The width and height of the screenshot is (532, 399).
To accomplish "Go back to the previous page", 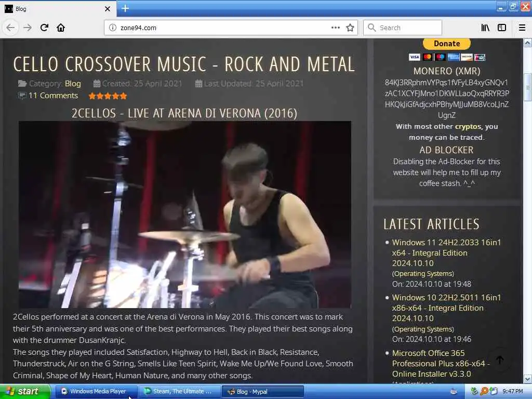I will coord(10,28).
